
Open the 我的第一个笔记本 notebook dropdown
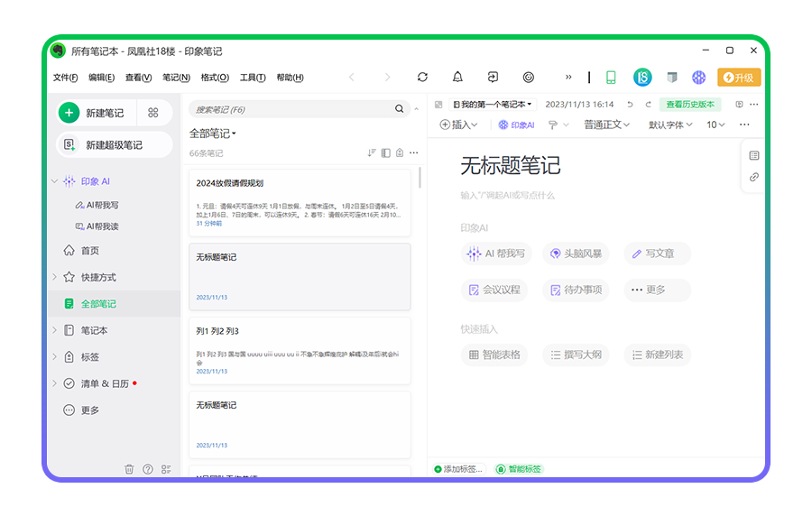[x=493, y=105]
